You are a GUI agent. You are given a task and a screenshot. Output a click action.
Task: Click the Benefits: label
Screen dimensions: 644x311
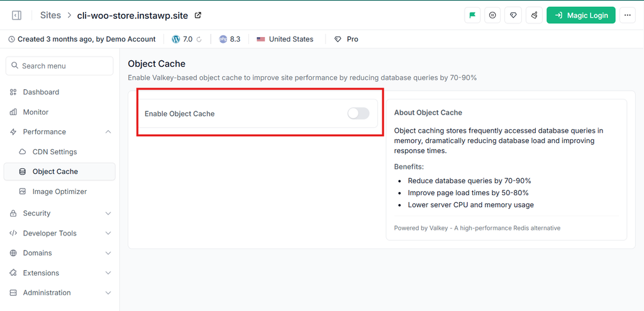pos(409,167)
